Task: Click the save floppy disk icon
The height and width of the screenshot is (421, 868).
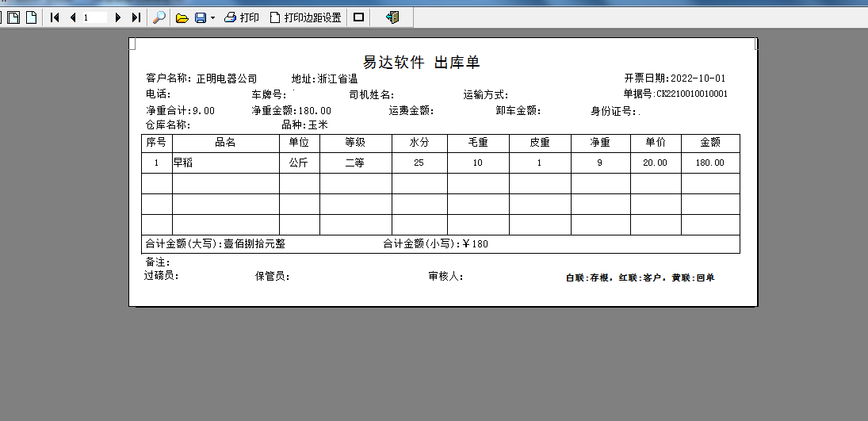Action: click(201, 17)
